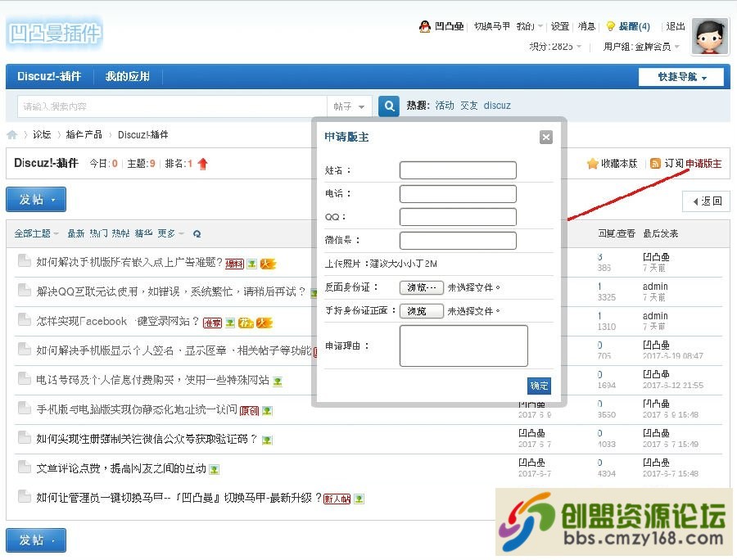Open the upper 发帖 button dropdown

36,200
